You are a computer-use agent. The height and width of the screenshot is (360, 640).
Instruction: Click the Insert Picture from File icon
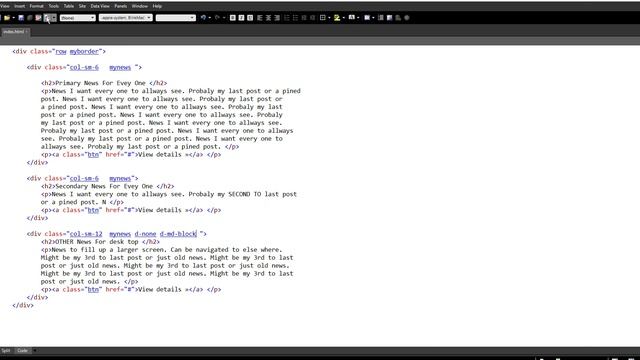pyautogui.click(x=389, y=18)
